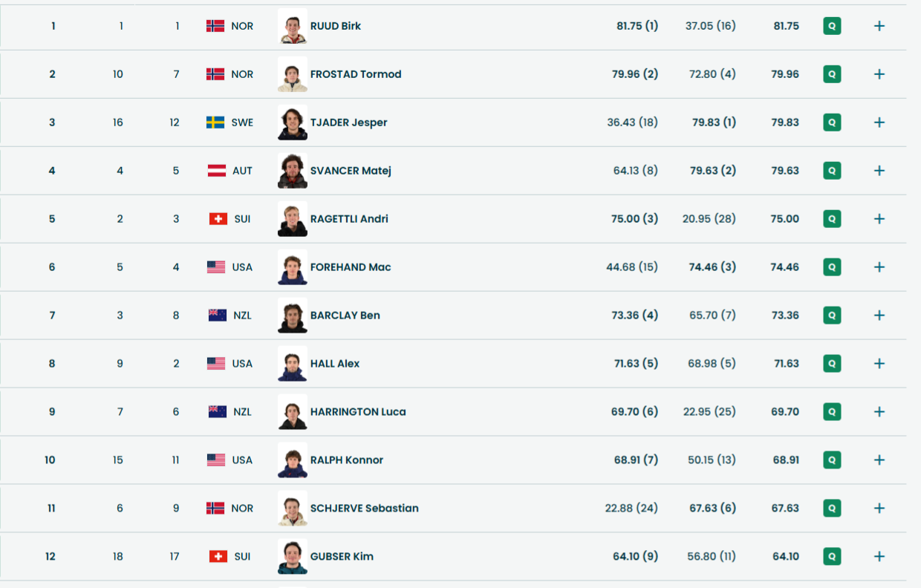Open RALPH Konnor's profile photo
The height and width of the screenshot is (588, 921).
coord(293,460)
